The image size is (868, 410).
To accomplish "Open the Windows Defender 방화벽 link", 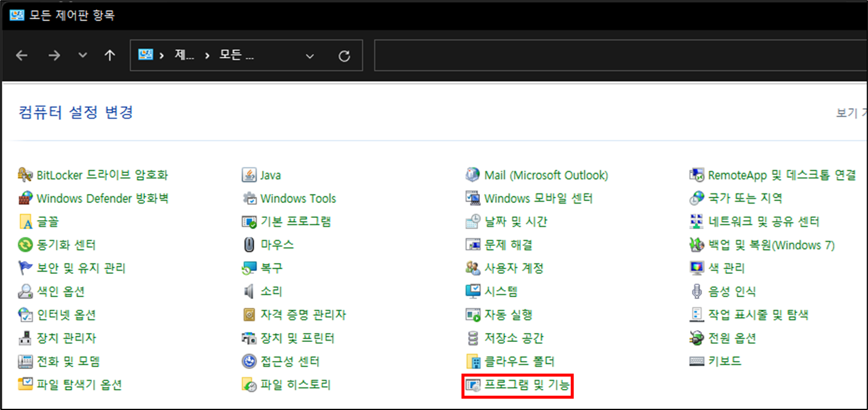I will coord(103,198).
